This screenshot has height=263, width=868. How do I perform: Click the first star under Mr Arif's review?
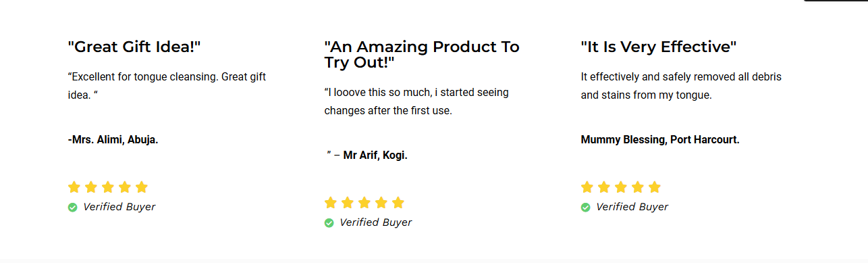331,202
